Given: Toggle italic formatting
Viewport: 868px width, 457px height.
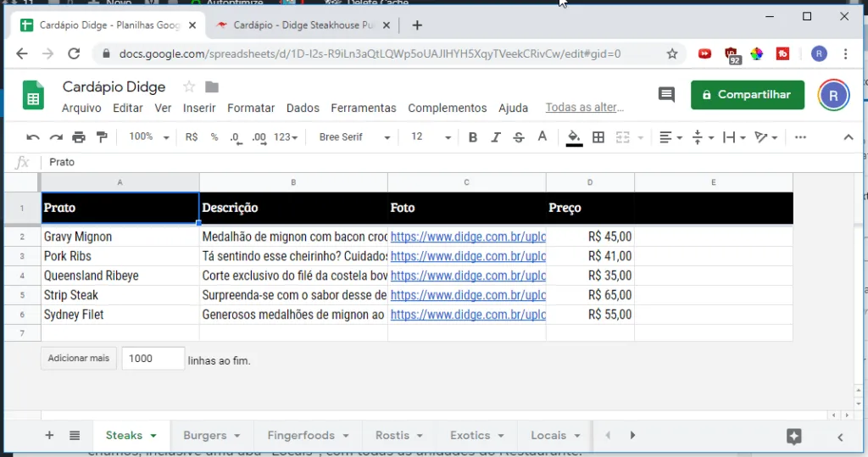Looking at the screenshot, I should (x=495, y=137).
